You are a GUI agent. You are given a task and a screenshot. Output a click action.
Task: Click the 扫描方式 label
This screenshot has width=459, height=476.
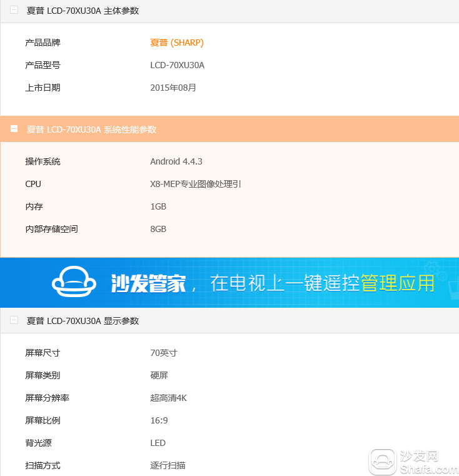(x=43, y=465)
